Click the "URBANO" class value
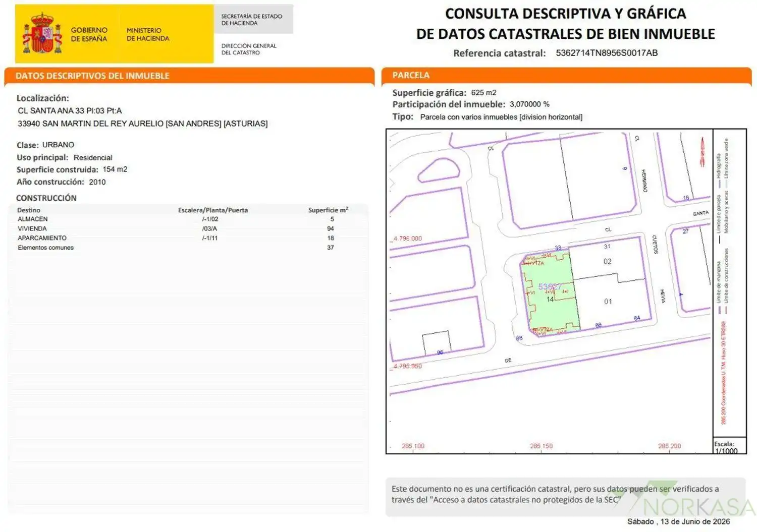The width and height of the screenshot is (757, 532). 58,145
